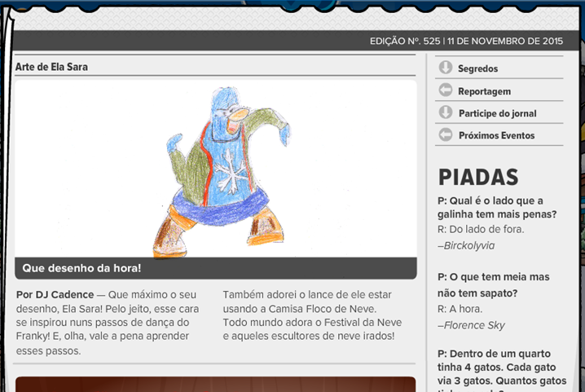Click the 'Por DJ Cadence' byline
Viewport: 585px width, 392px height.
(55, 294)
